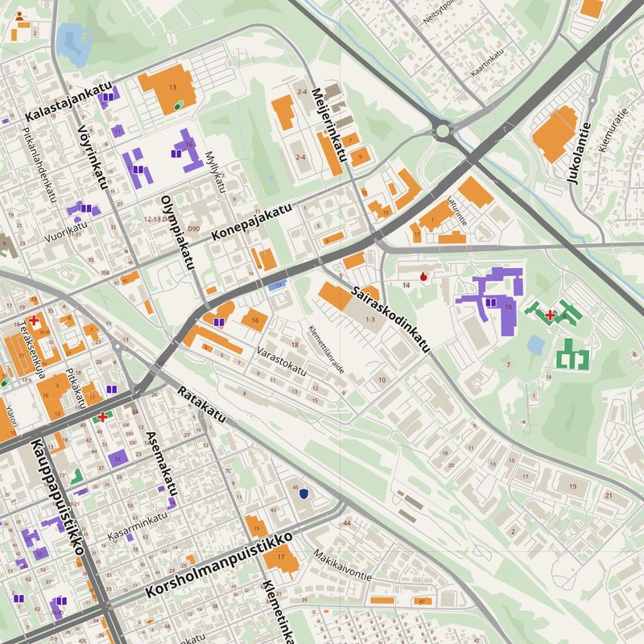This screenshot has height=644, width=644.
Task: Click orange building 16 near Varastokatu
Action: (x=254, y=320)
